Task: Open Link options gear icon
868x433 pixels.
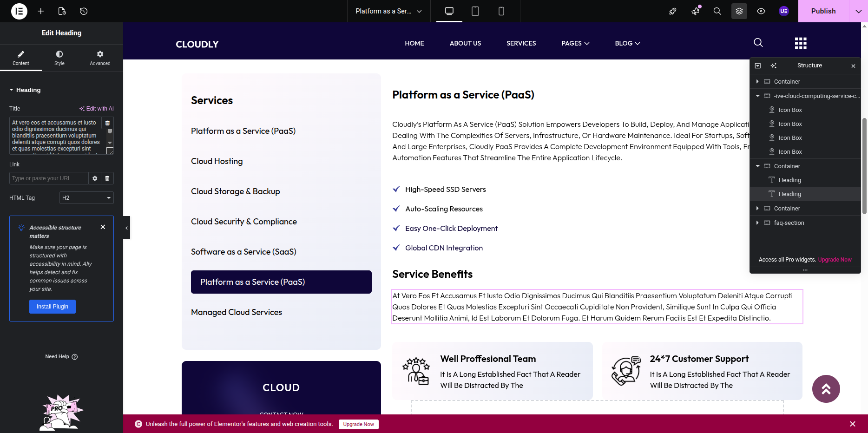Action: coord(95,178)
